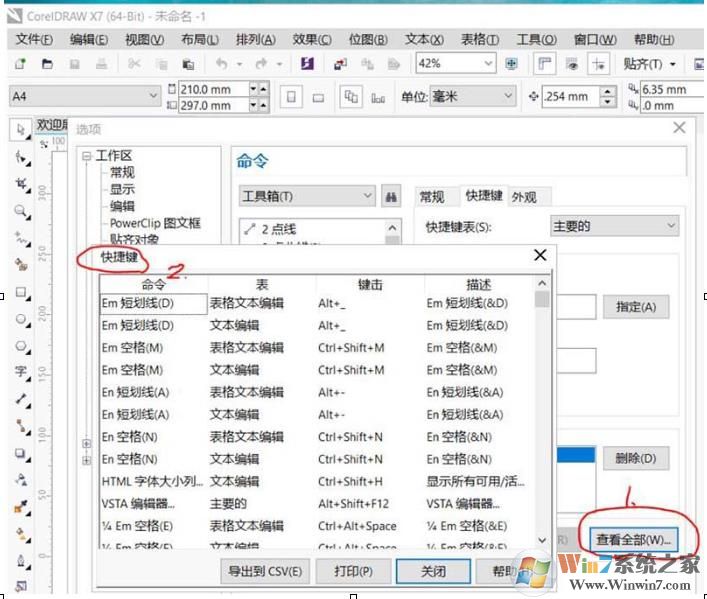This screenshot has height=599, width=707.
Task: Click the Paste clipboard icon
Action: [188, 65]
